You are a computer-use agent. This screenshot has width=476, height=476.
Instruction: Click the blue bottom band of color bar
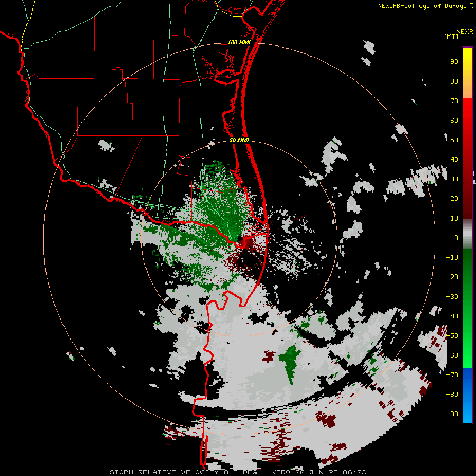point(467,396)
